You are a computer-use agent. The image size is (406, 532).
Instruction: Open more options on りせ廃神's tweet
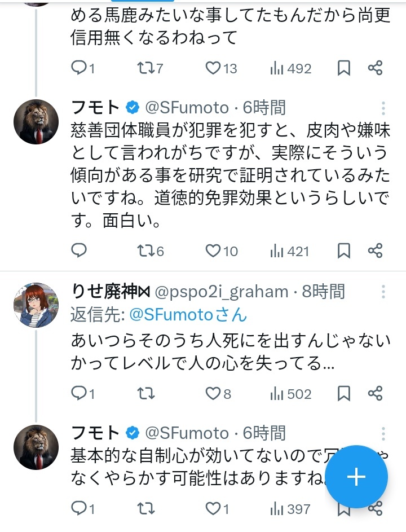pos(383,292)
